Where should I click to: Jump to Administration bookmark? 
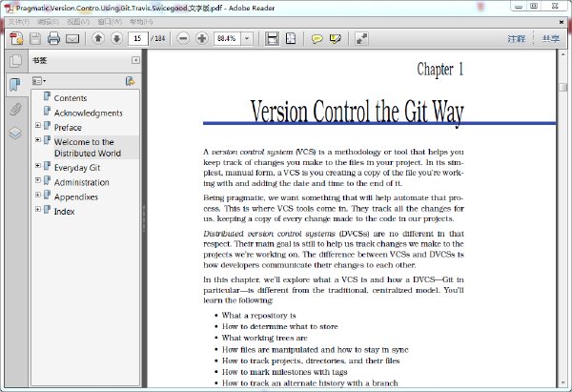pos(82,182)
